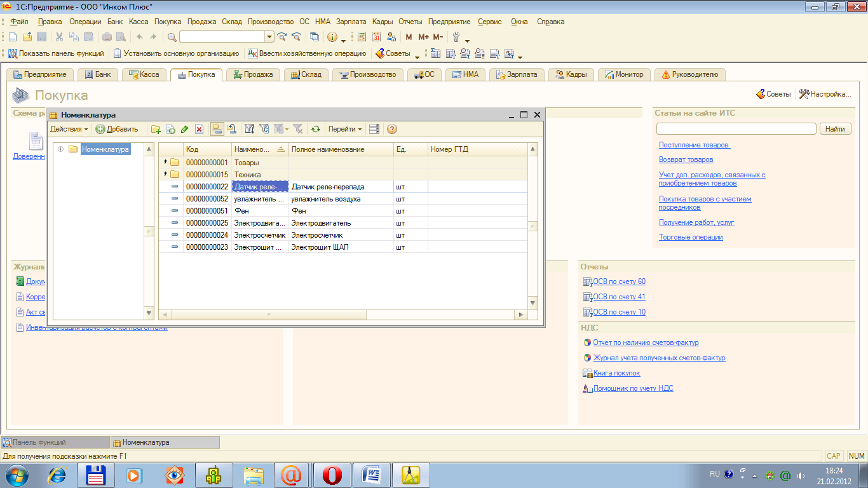Click the Найти button
The image size is (868, 488).
tap(836, 129)
